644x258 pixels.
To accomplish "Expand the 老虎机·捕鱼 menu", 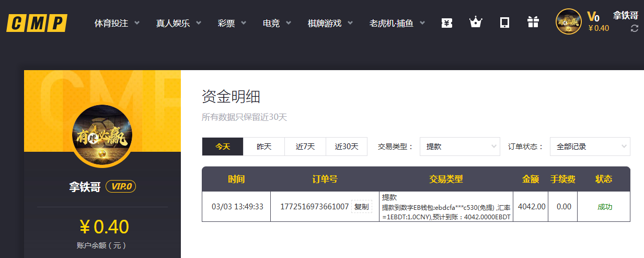I will pyautogui.click(x=391, y=23).
